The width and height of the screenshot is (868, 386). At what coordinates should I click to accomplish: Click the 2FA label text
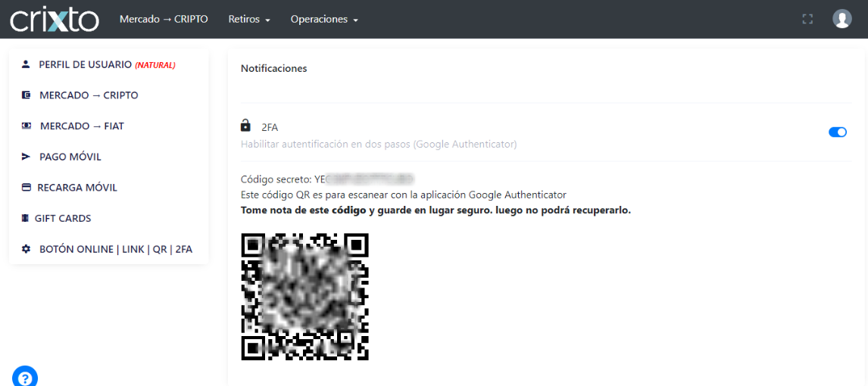click(270, 128)
